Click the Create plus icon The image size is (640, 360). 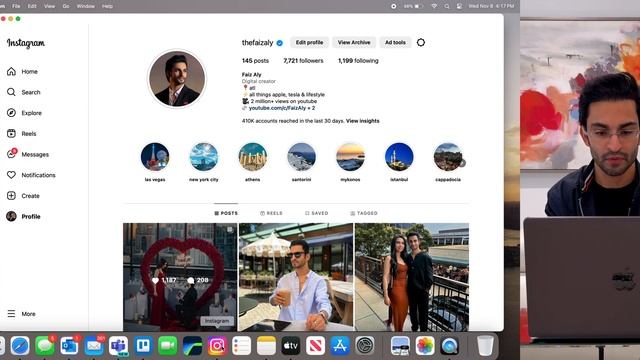(x=11, y=196)
